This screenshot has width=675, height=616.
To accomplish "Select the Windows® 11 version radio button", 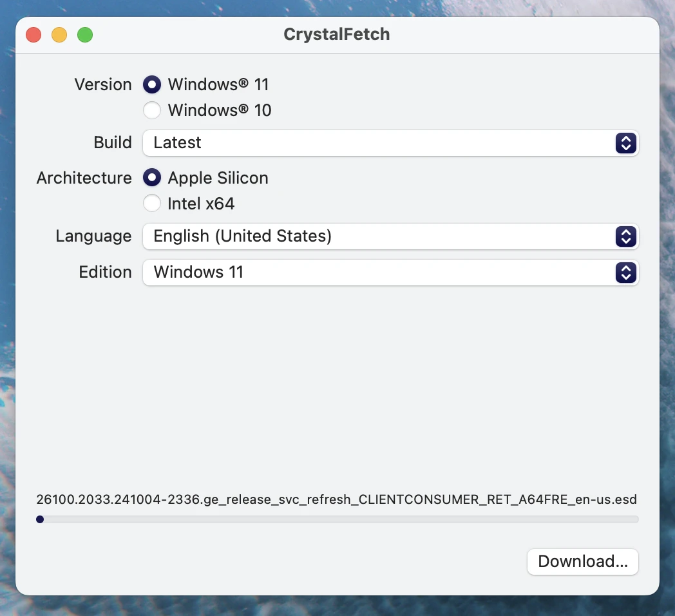I will click(152, 84).
